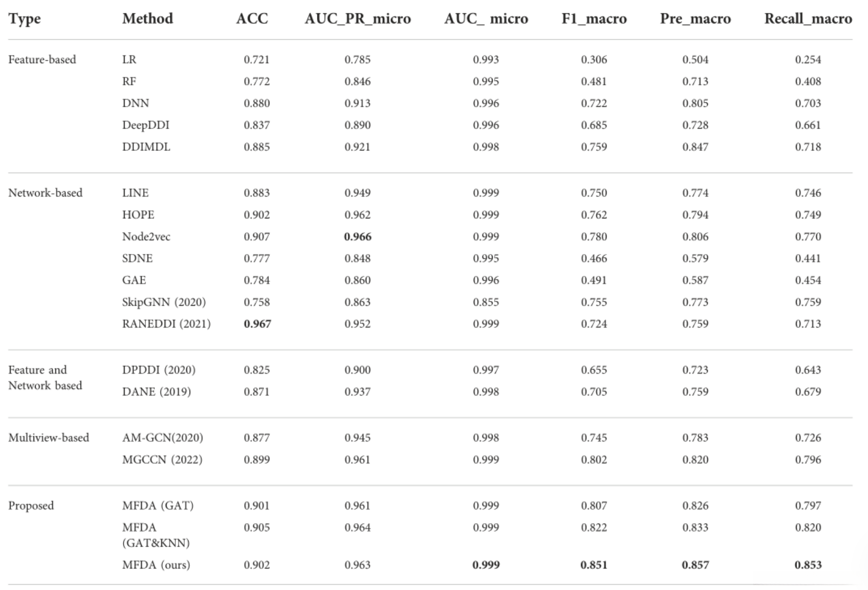Click the AUC_PR_micro column header

pos(357,19)
